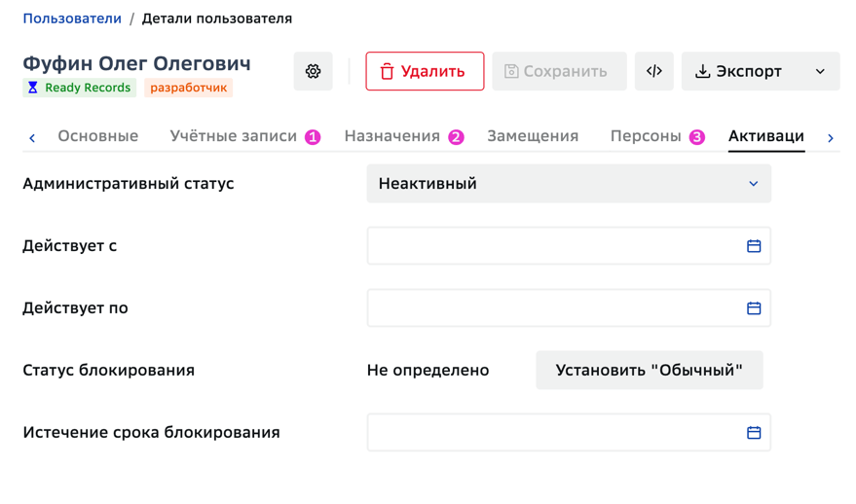Click the code view icon button
This screenshot has height=504, width=856.
click(654, 71)
